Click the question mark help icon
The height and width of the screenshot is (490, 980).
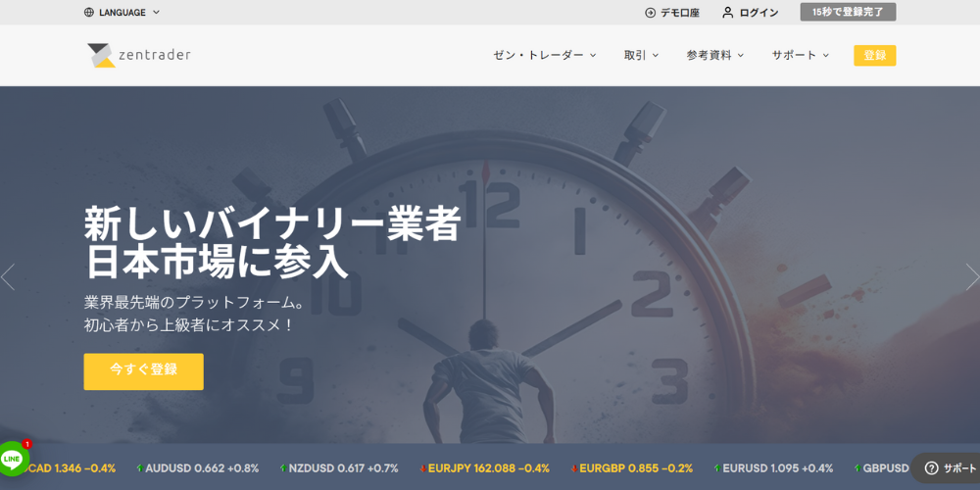tap(931, 468)
